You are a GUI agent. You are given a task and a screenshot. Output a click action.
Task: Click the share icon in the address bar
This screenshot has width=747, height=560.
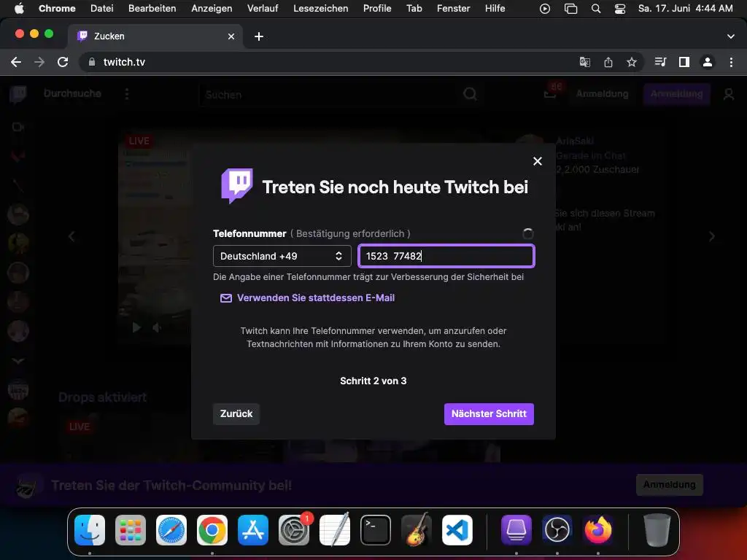pyautogui.click(x=608, y=62)
